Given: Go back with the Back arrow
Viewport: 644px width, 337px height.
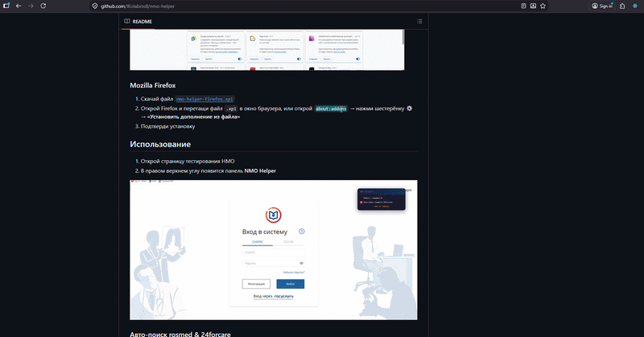Looking at the screenshot, I should coord(19,6).
